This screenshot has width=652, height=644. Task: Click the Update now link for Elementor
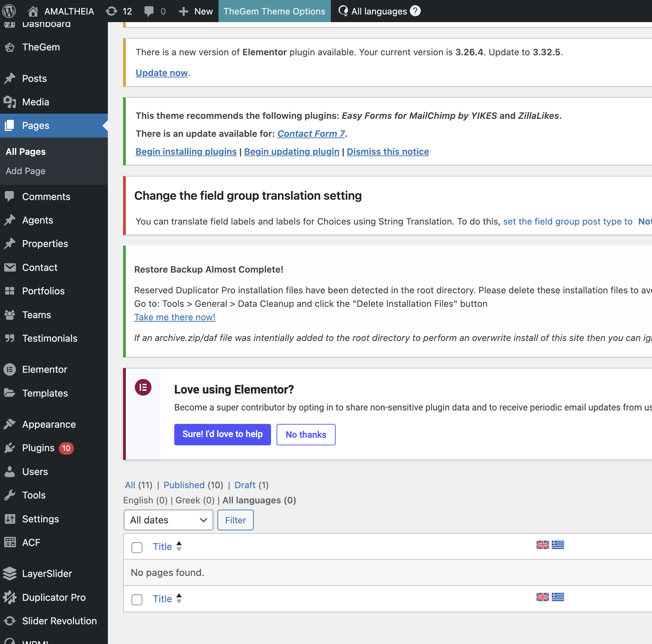[161, 73]
